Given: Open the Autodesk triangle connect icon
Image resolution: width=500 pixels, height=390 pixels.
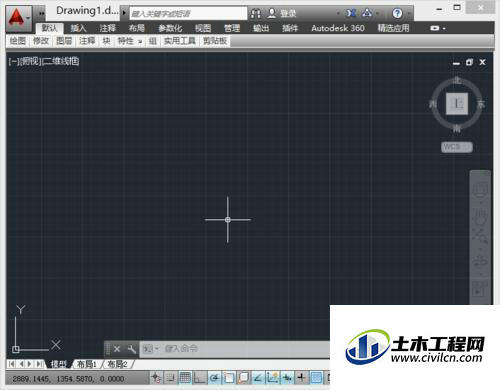Looking at the screenshot, I should tap(367, 13).
